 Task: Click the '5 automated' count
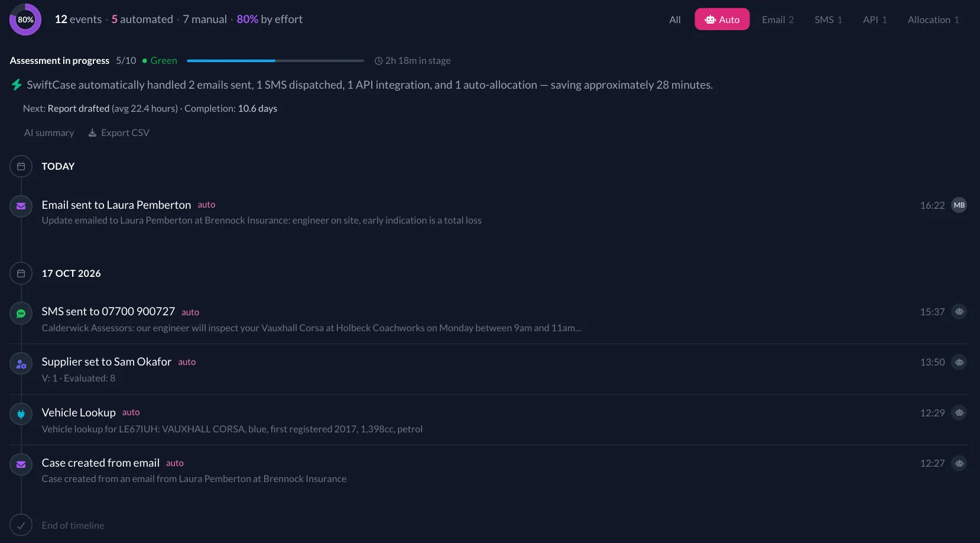[142, 19]
